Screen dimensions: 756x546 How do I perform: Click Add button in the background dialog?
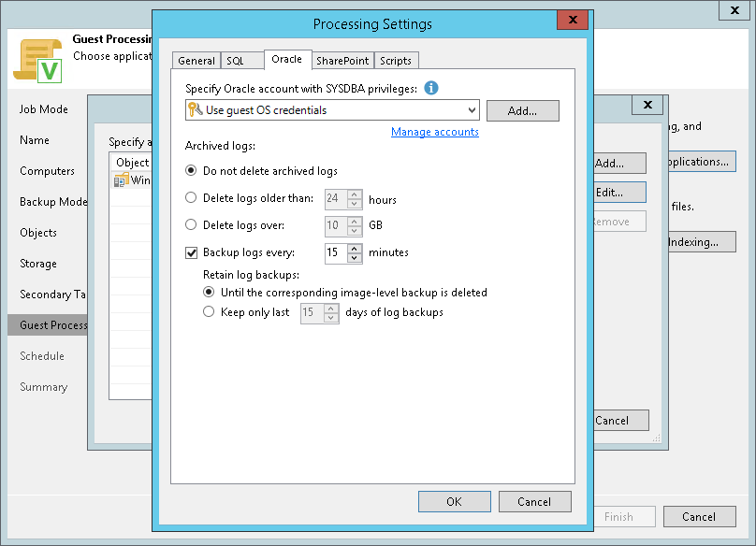pyautogui.click(x=619, y=164)
